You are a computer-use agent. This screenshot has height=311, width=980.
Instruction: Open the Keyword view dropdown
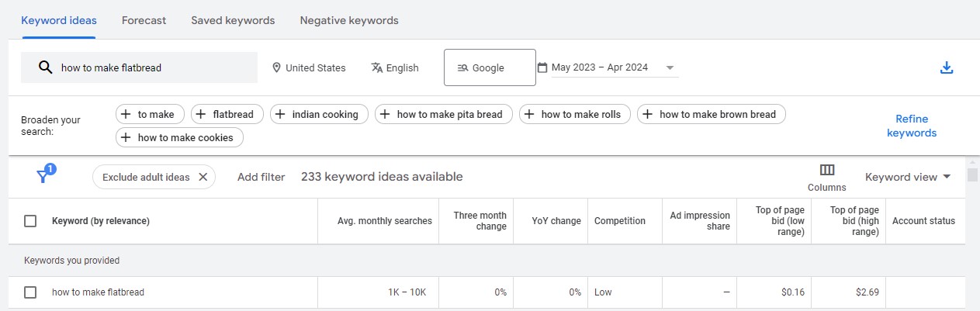(x=908, y=177)
